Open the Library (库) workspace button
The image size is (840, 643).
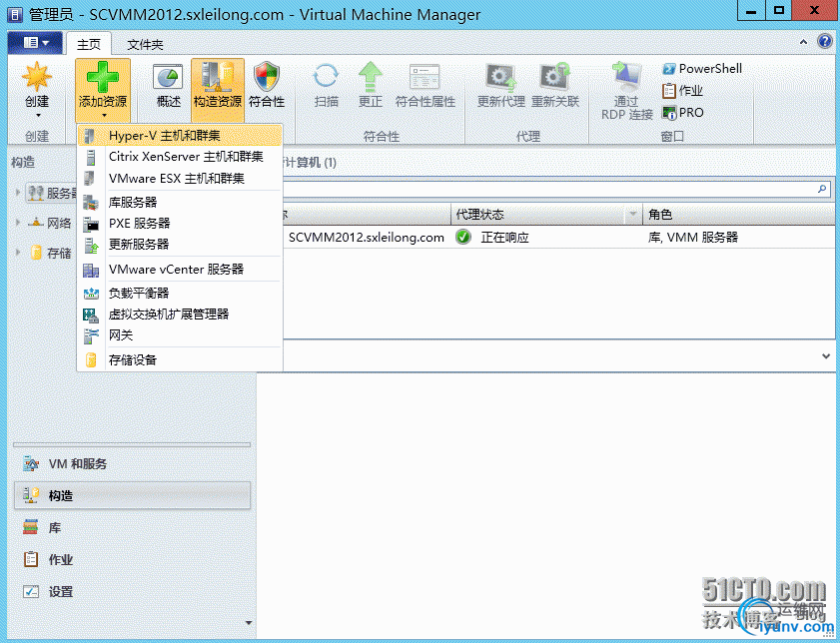coord(132,528)
